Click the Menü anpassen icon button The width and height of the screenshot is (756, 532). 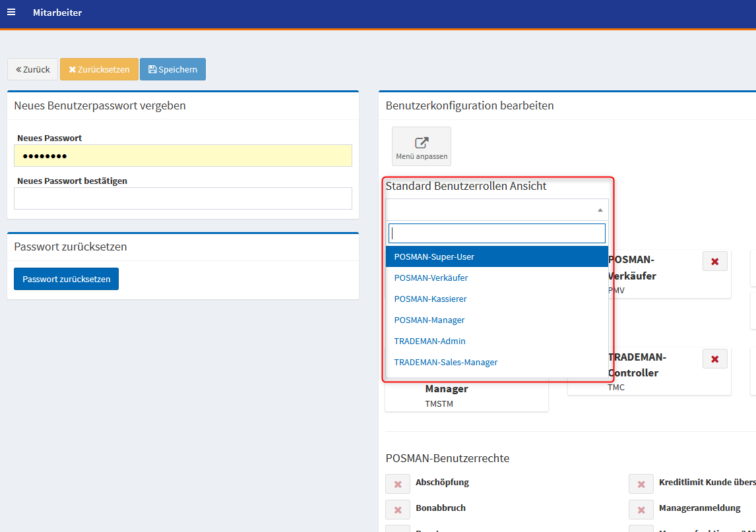(x=422, y=146)
